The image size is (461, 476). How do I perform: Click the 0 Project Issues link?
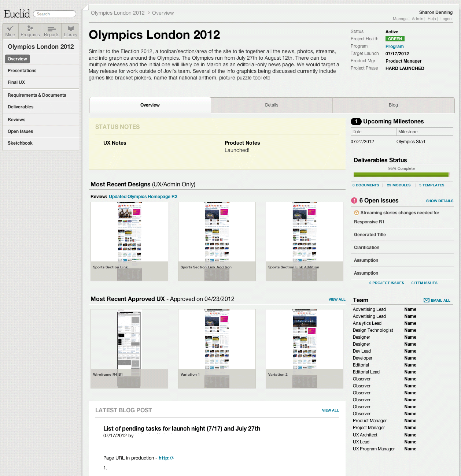tap(387, 283)
